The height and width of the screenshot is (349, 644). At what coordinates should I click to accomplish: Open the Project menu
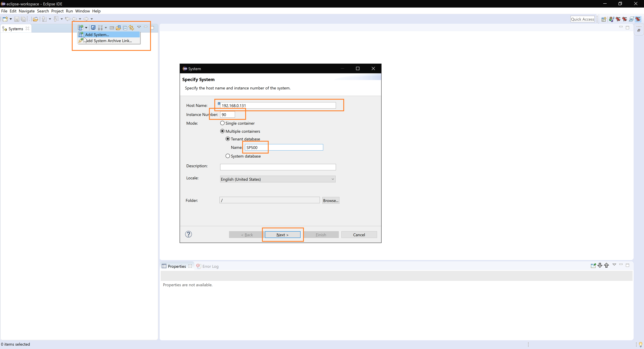pos(57,11)
